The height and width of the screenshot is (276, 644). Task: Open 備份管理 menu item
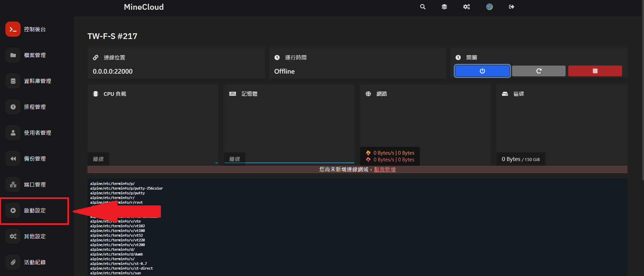pyautogui.click(x=35, y=159)
